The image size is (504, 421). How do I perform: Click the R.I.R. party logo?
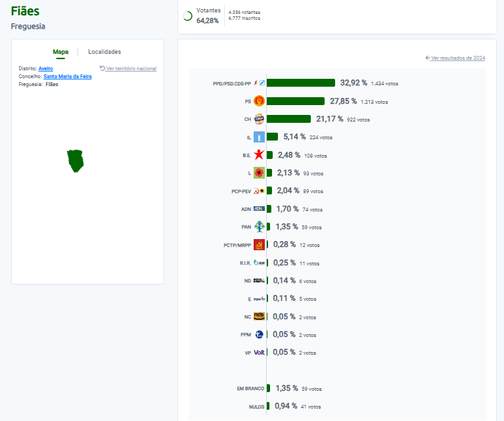259,263
